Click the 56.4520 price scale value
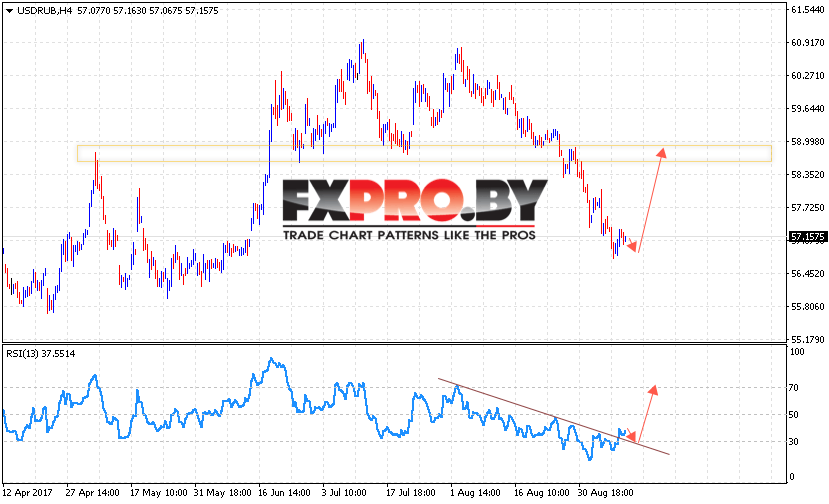Viewport: 829px width, 504px height. click(x=807, y=273)
